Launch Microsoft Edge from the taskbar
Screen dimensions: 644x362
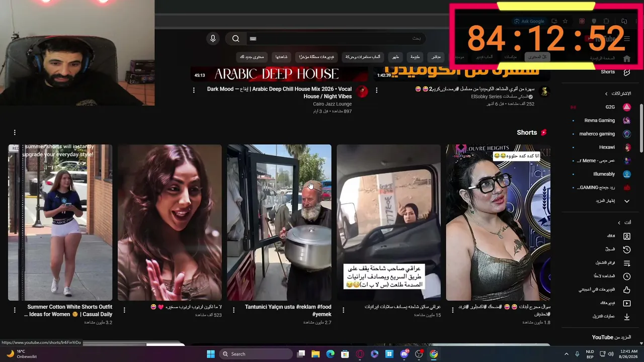(330, 354)
